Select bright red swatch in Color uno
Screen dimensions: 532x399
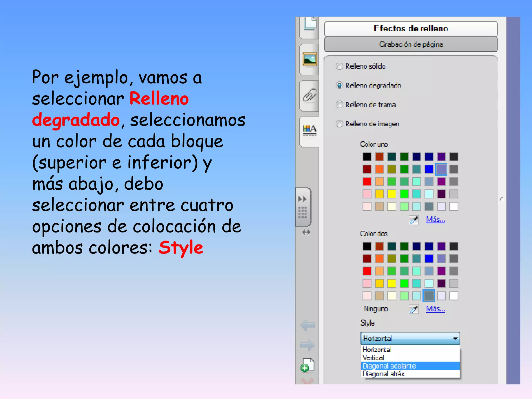[x=367, y=182]
